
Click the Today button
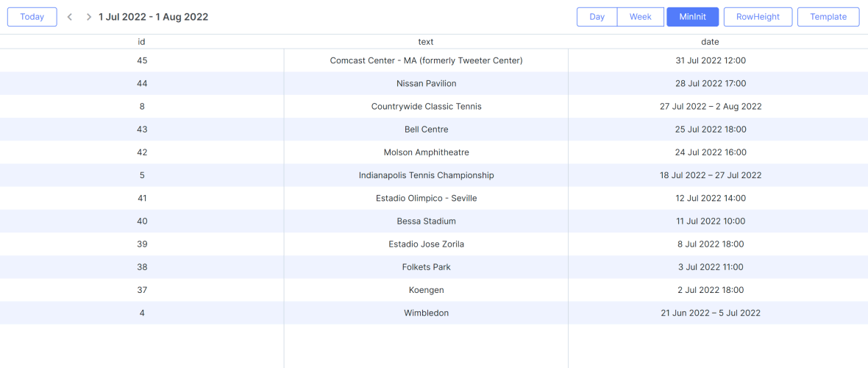32,17
